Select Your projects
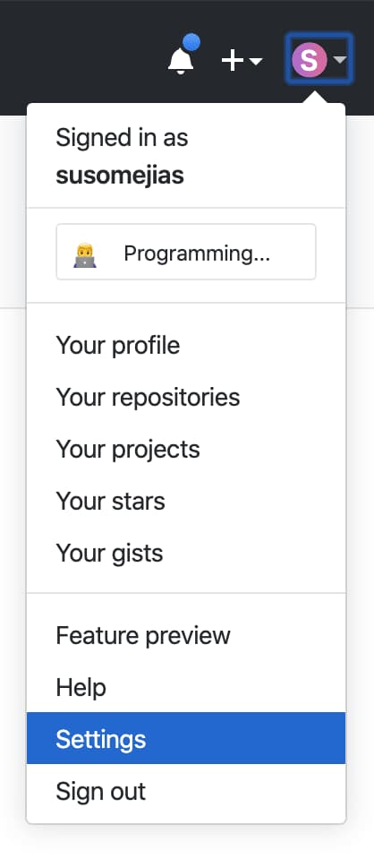Viewport: 374px width, 868px height. click(x=186, y=449)
